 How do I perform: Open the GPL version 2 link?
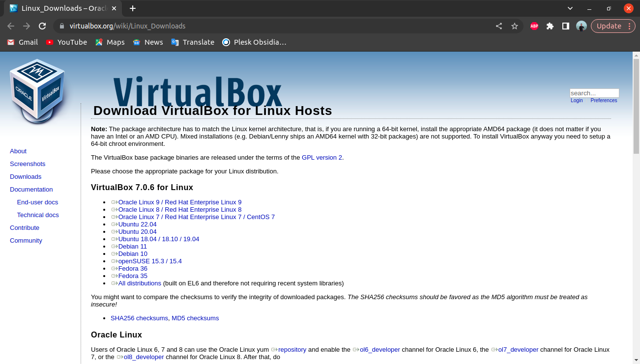[322, 158]
